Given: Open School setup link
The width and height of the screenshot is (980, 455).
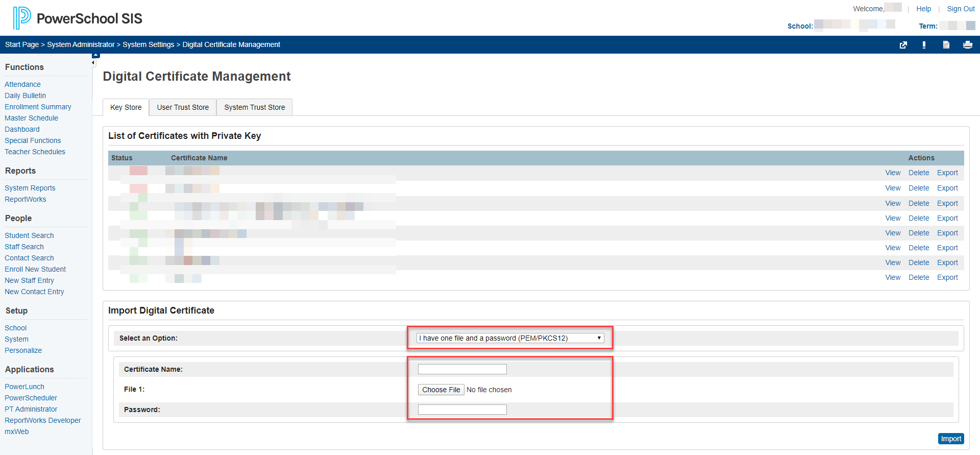Looking at the screenshot, I should pyautogui.click(x=15, y=328).
